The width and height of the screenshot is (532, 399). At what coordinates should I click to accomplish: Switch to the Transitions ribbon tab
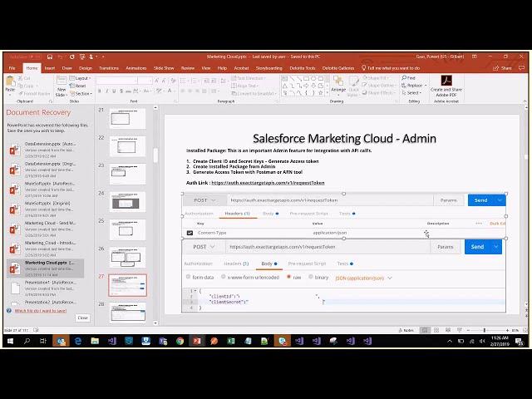[109, 68]
